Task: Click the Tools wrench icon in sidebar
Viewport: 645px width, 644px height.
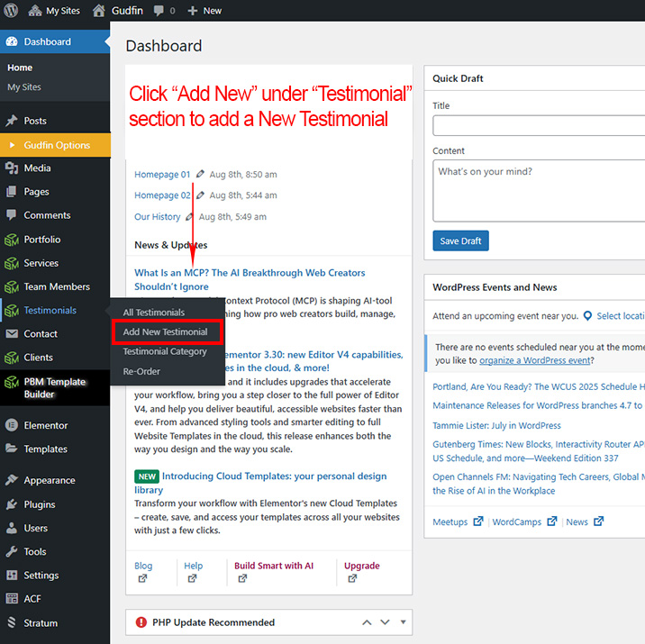Action: [x=12, y=551]
